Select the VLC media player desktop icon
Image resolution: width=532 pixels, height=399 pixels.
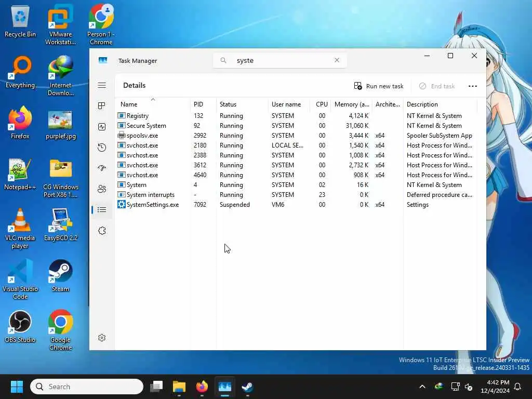pyautogui.click(x=20, y=229)
